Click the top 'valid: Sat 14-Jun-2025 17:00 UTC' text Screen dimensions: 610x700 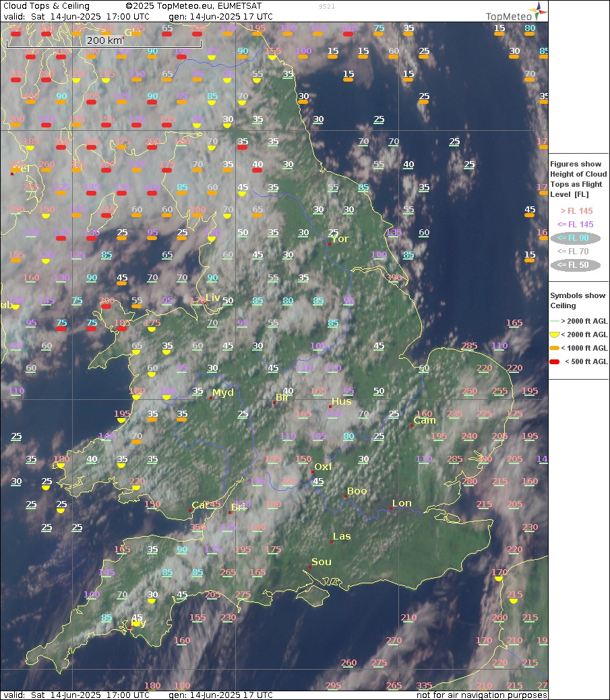pyautogui.click(x=76, y=16)
